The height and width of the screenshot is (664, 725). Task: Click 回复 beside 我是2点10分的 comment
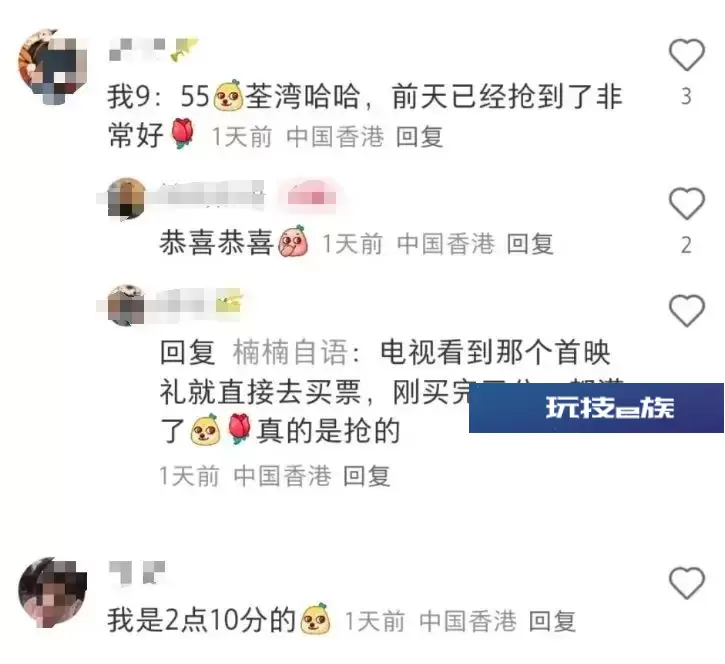click(x=552, y=621)
